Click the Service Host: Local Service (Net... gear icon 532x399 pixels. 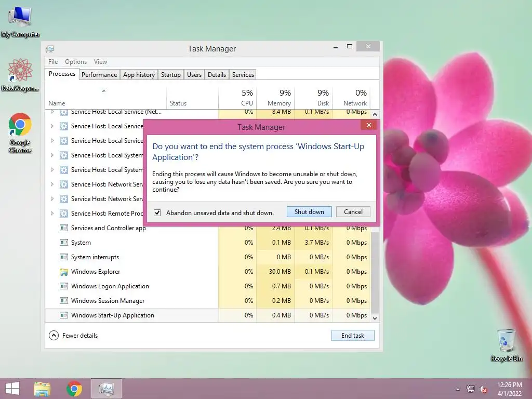[x=63, y=112]
